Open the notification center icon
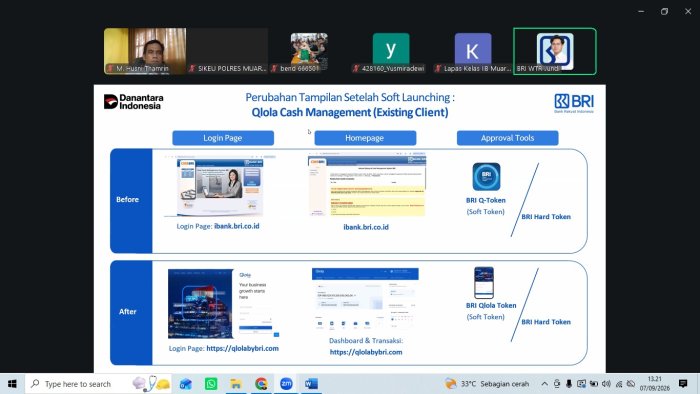The image size is (700, 394). coord(683,383)
